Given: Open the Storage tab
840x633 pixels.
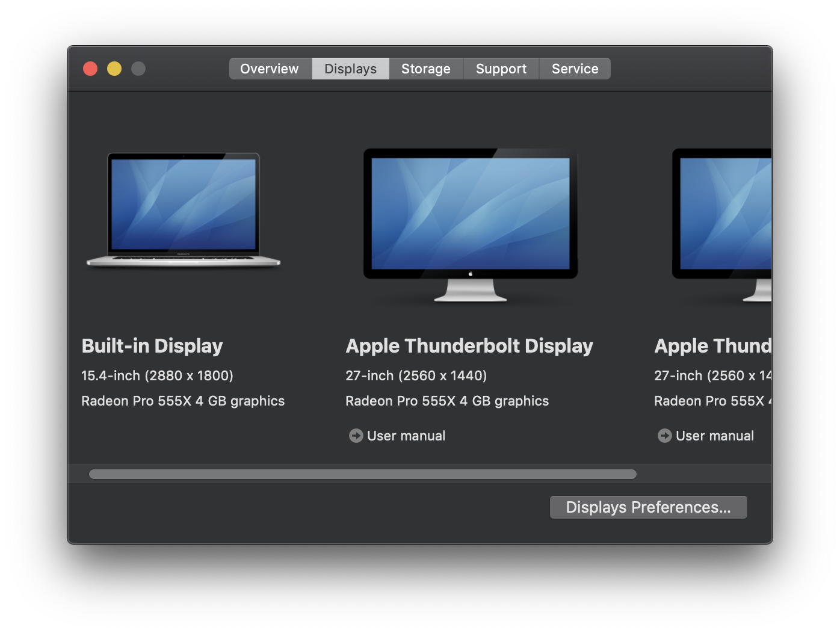Looking at the screenshot, I should coord(426,69).
